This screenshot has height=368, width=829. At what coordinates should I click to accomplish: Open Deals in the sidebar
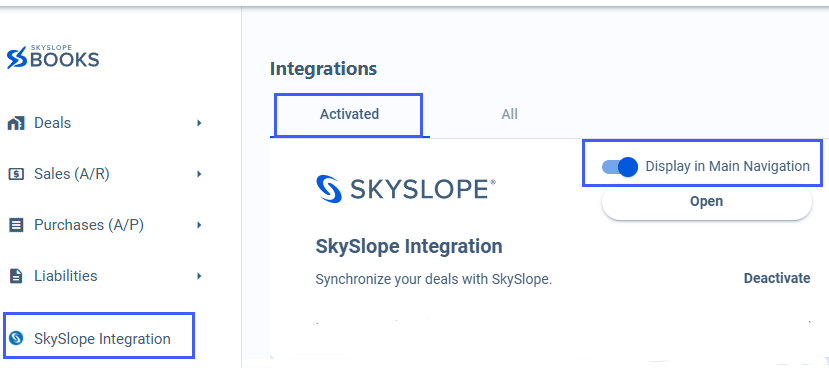(x=52, y=123)
